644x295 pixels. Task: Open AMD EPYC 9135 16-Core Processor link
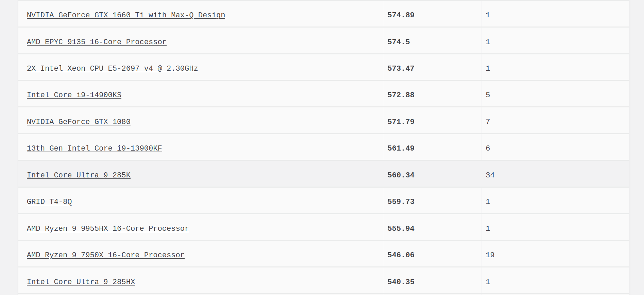coord(97,42)
